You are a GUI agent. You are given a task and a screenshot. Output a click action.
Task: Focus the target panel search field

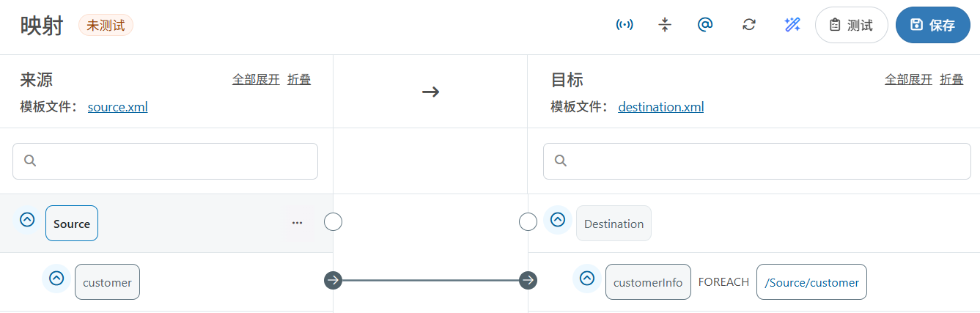tap(762, 161)
